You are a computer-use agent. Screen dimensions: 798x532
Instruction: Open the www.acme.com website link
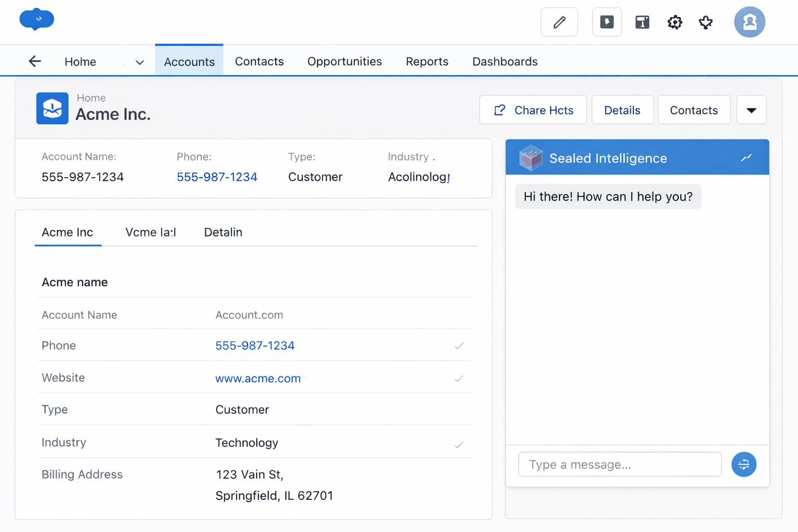pos(258,379)
